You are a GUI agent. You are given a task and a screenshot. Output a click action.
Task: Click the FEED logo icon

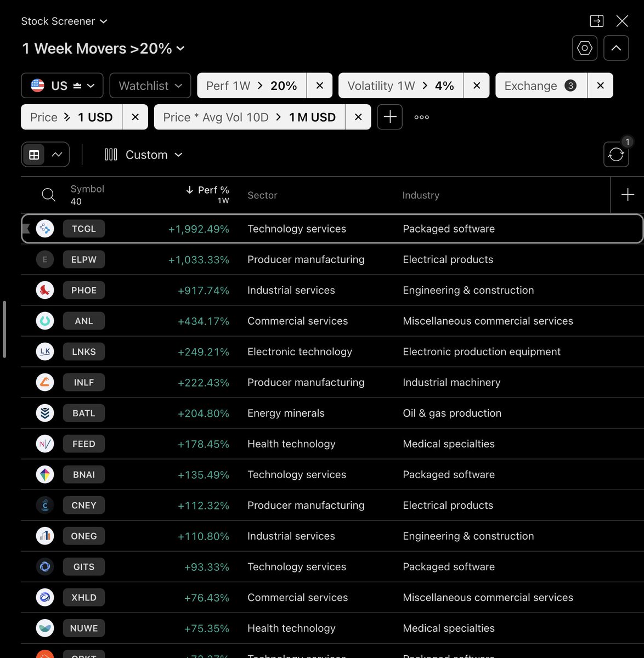(45, 444)
